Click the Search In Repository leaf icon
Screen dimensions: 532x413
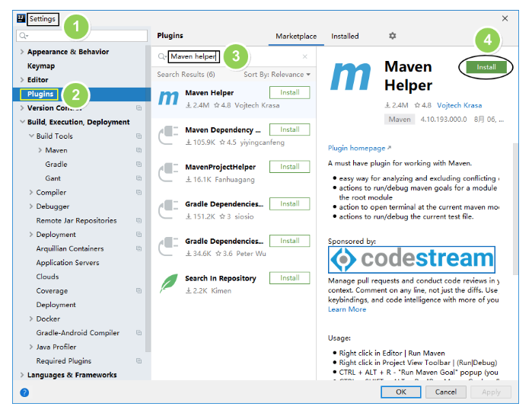(x=167, y=283)
